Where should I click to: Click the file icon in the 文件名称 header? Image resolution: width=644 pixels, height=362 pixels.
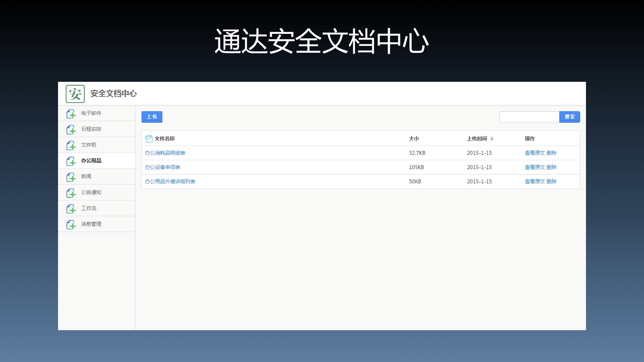click(x=149, y=138)
